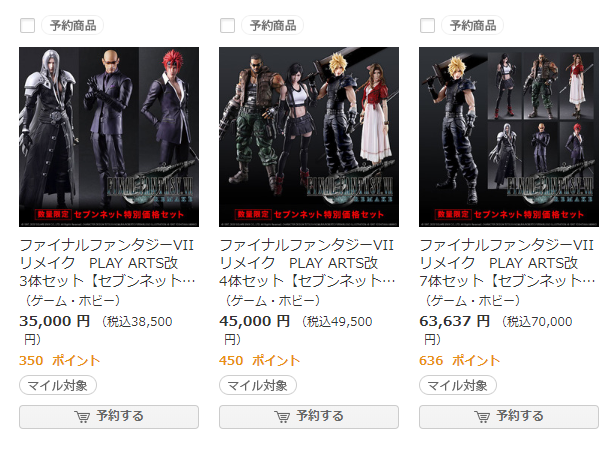The image size is (614, 449).
Task: Tick the checkbox above the 4体セット product
Action: pos(228,26)
